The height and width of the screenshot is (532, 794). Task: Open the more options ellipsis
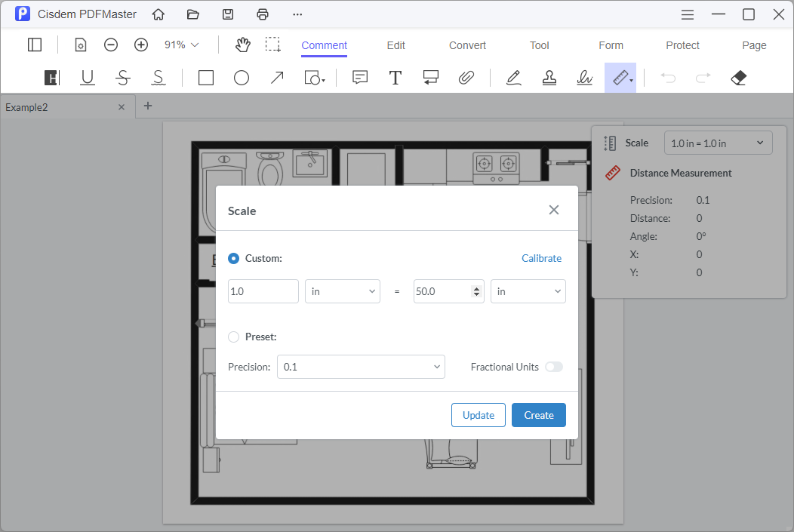tap(297, 14)
